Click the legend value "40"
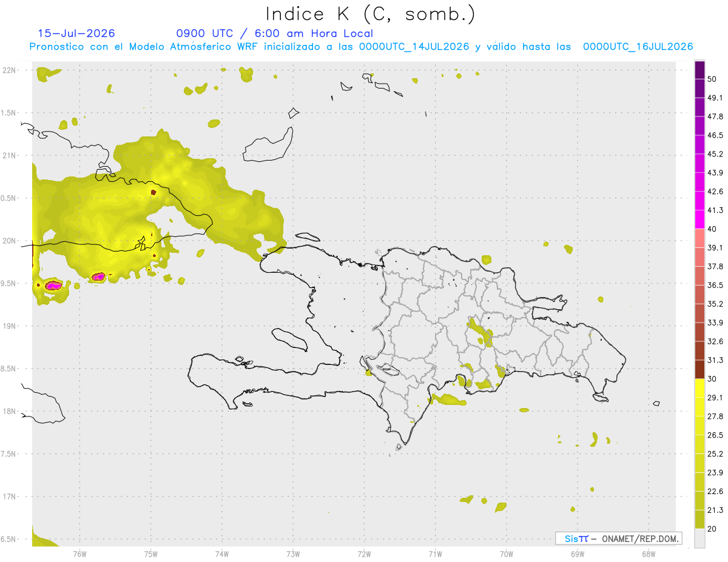This screenshot has width=728, height=562. point(712,229)
